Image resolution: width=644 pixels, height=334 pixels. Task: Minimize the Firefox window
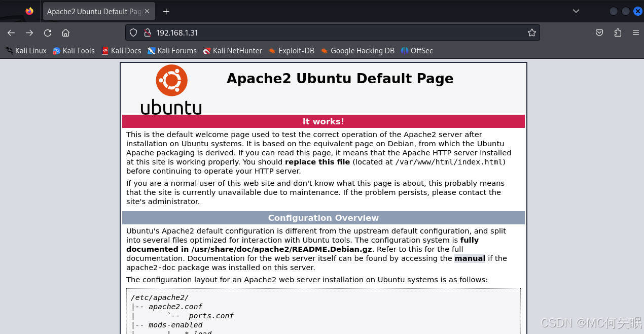(614, 11)
